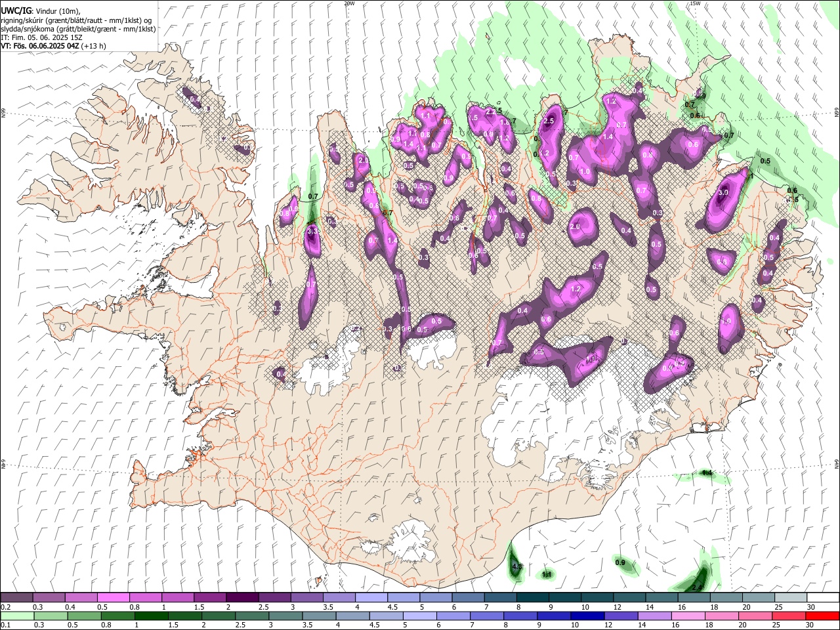This screenshot has height=630, width=840.
Task: Click the initial time 'IT: Fim. 05. 06. 2025 15Z'
Action: tap(41, 37)
